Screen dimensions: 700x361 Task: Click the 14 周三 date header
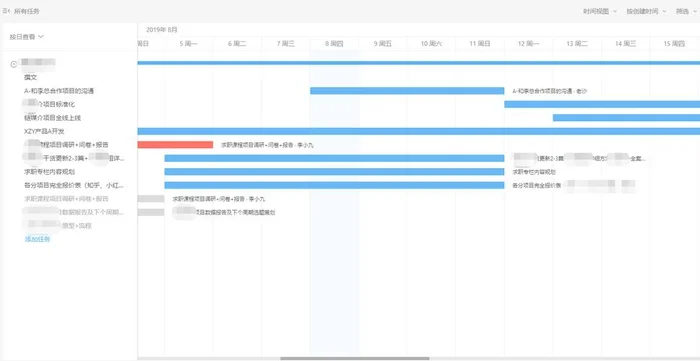coord(625,44)
